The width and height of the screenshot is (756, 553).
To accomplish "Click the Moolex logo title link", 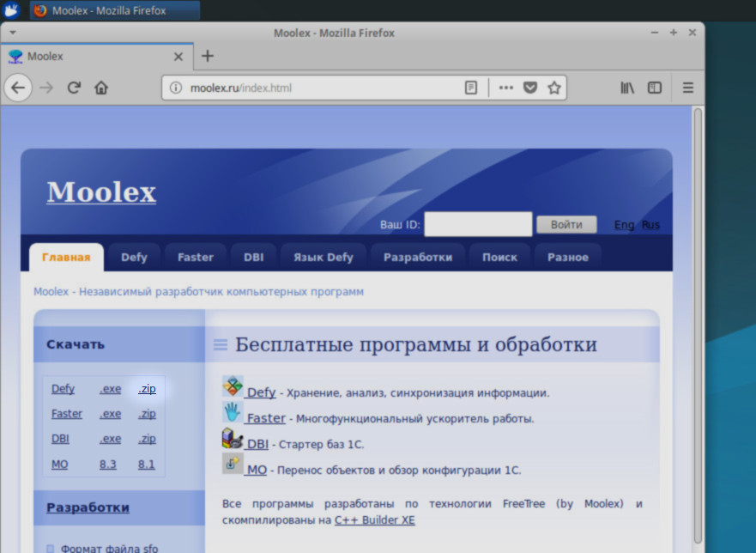I will pos(101,192).
